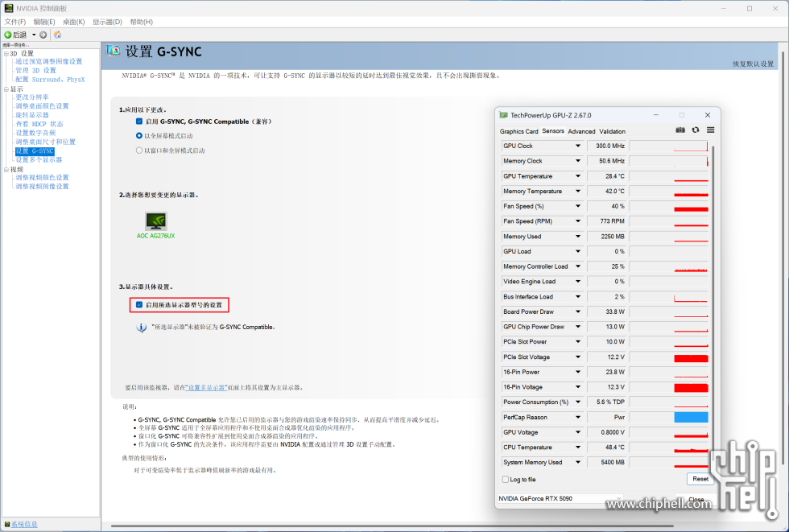
Task: Click the 设置多显示器 hyperlink
Action: (x=207, y=388)
